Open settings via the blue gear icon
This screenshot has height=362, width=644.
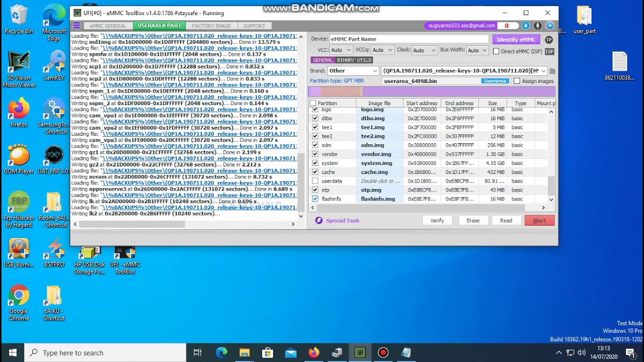pyautogui.click(x=550, y=26)
